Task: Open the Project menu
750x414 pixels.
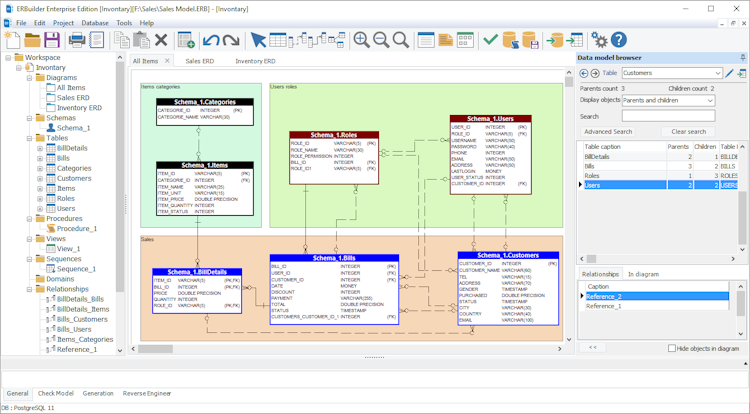Action: point(63,23)
